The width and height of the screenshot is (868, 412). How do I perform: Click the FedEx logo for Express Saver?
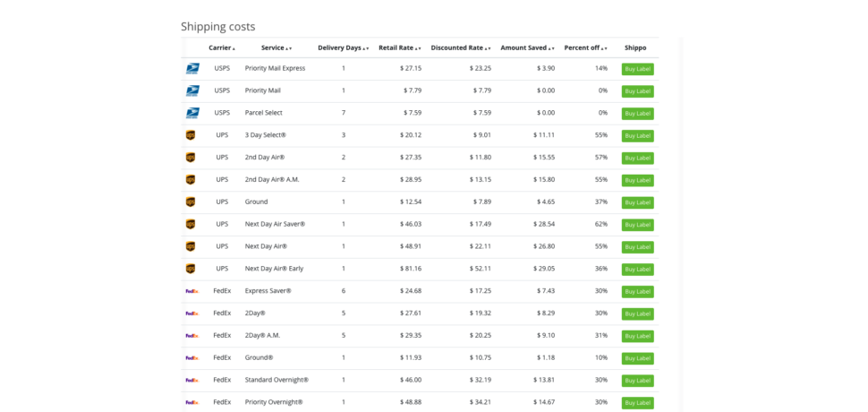pos(192,291)
